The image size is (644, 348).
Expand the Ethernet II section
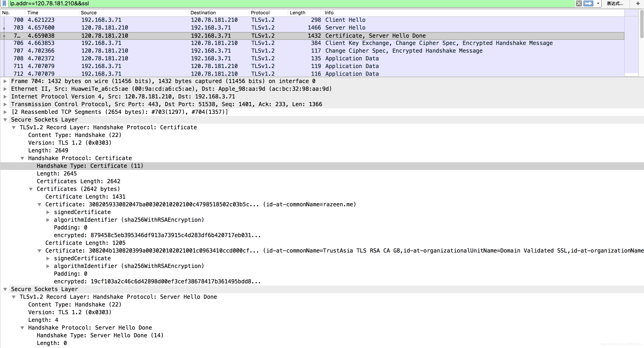pos(5,89)
